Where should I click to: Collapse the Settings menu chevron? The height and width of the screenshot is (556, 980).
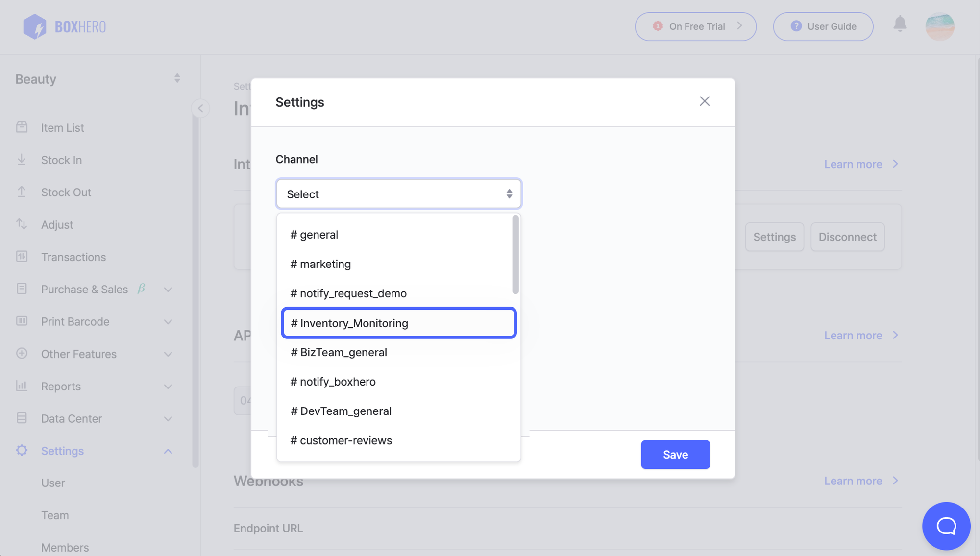[x=168, y=451]
